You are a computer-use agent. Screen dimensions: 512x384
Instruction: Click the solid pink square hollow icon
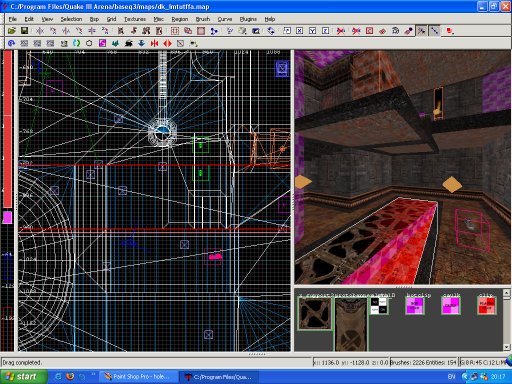point(201,31)
